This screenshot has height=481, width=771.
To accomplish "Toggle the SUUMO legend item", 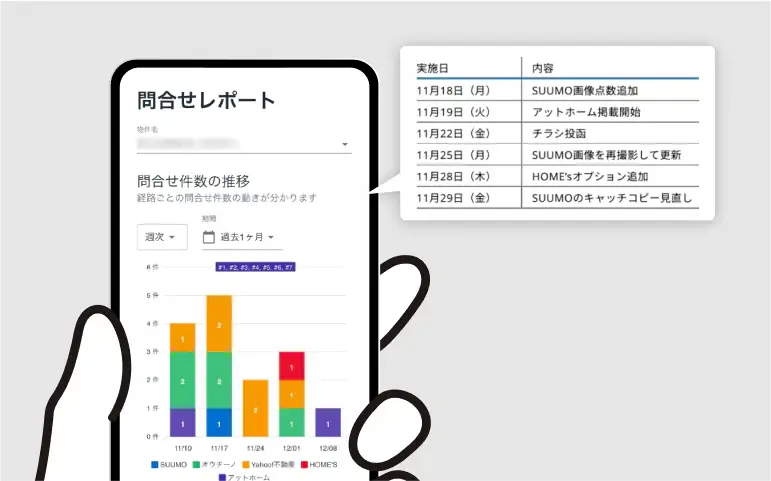I will 177,464.
